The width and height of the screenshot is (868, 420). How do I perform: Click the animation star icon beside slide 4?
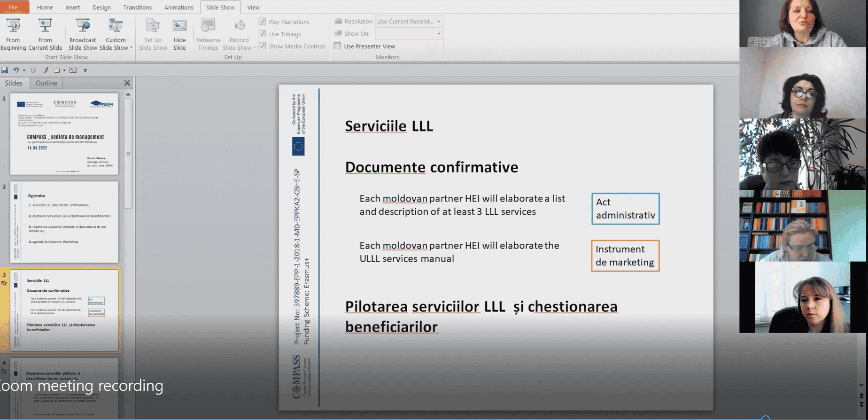tap(4, 371)
